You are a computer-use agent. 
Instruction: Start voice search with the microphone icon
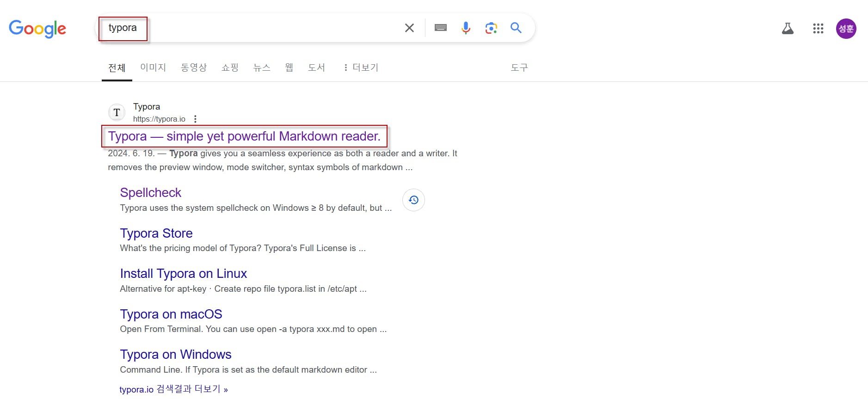coord(466,28)
